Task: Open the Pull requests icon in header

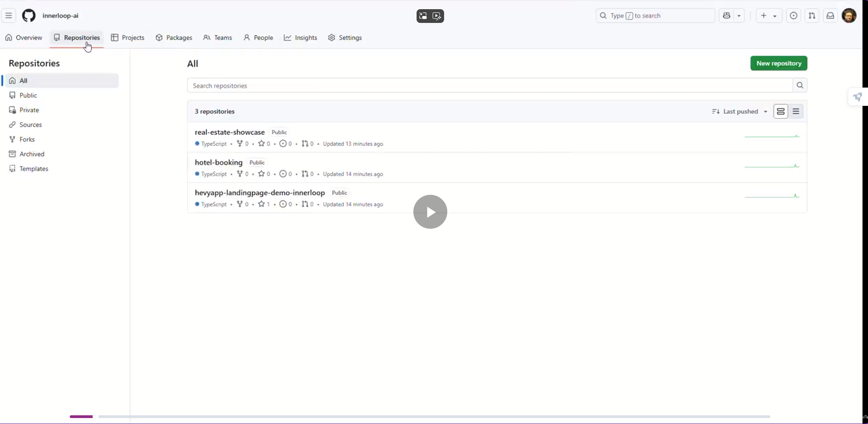Action: pyautogui.click(x=812, y=16)
